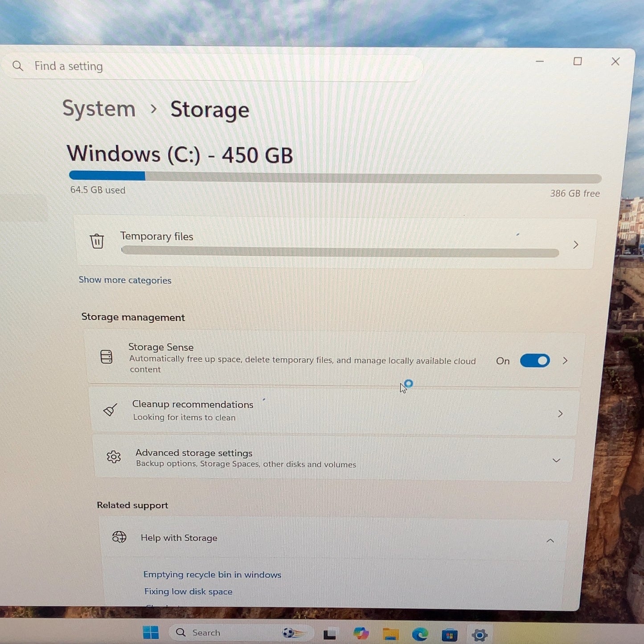Open the Storage Sense row title
This screenshot has height=644, width=644.
pyautogui.click(x=161, y=347)
